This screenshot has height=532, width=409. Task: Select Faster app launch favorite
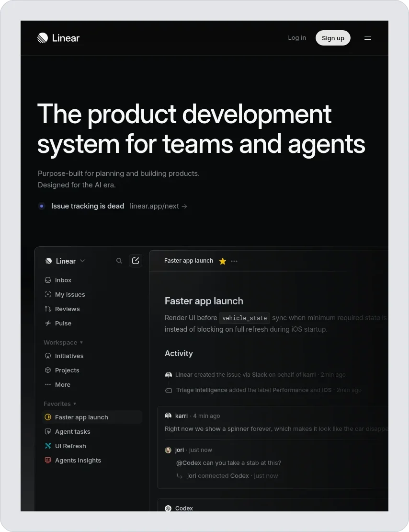91,417
